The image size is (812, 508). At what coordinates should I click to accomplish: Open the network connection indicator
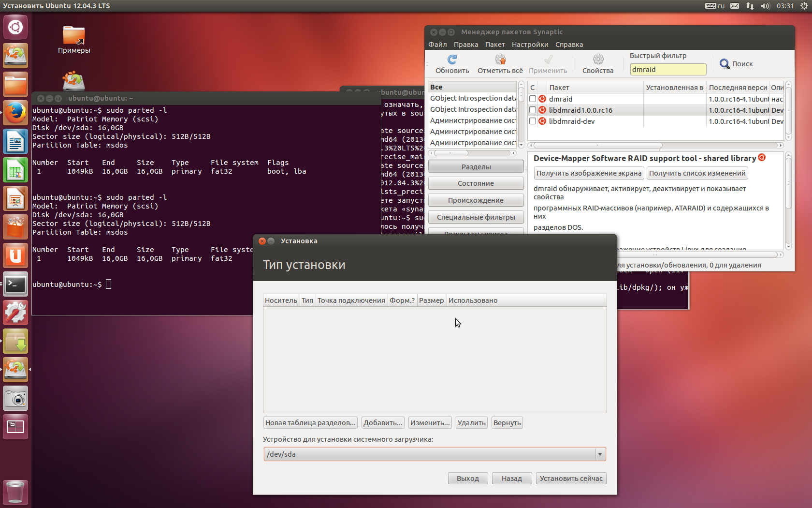[x=750, y=6]
